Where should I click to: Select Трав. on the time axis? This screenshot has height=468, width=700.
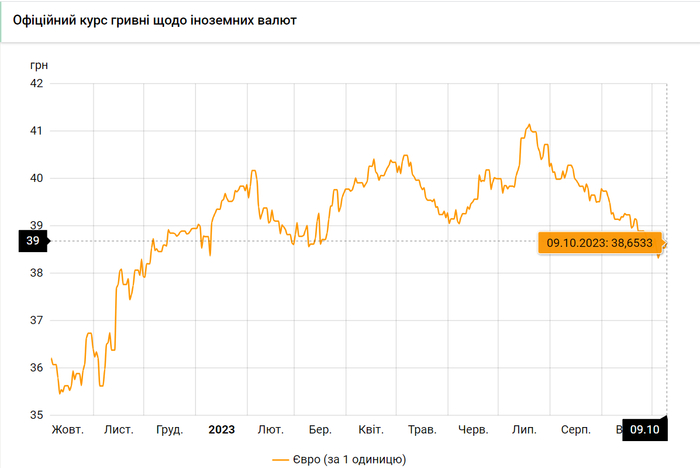coord(422,429)
